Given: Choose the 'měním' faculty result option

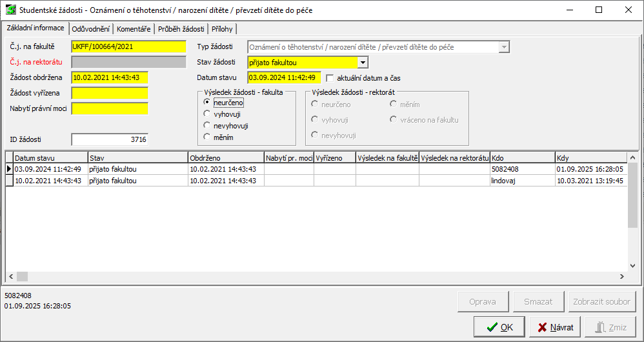Looking at the screenshot, I should click(x=207, y=137).
